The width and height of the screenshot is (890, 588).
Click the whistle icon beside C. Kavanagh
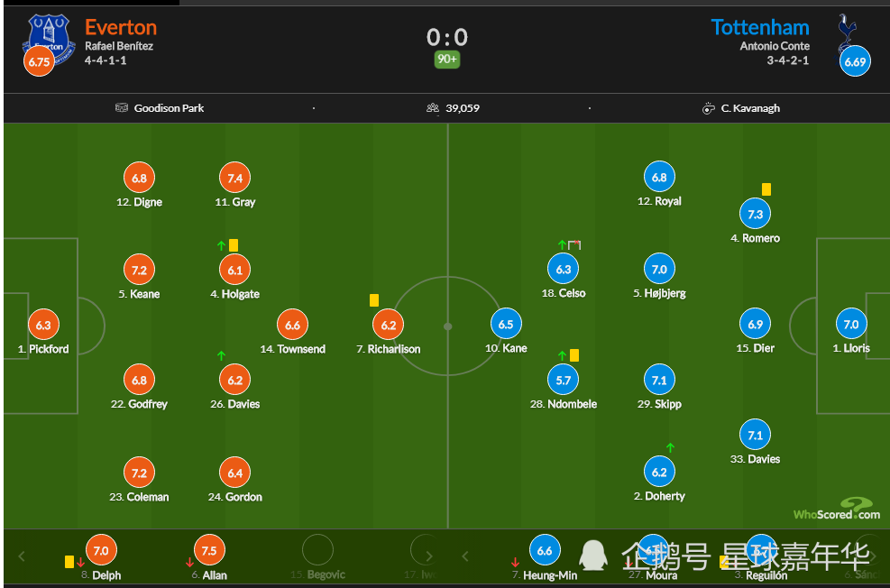pos(709,108)
